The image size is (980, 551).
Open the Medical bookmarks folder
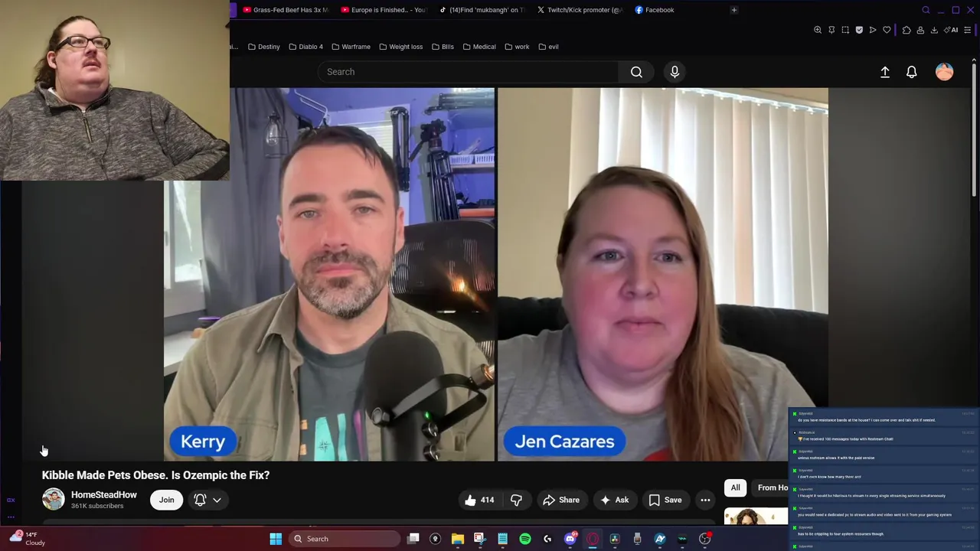(x=479, y=47)
